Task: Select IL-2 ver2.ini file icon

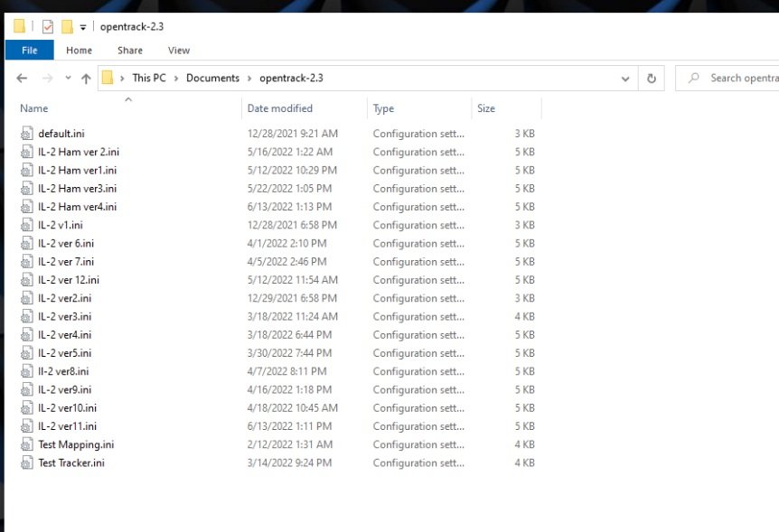Action: click(x=27, y=298)
